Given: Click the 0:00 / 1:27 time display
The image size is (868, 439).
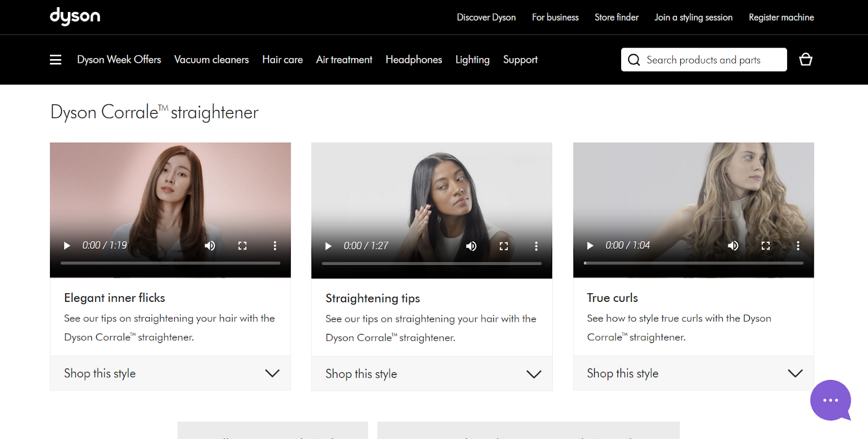Looking at the screenshot, I should (366, 246).
